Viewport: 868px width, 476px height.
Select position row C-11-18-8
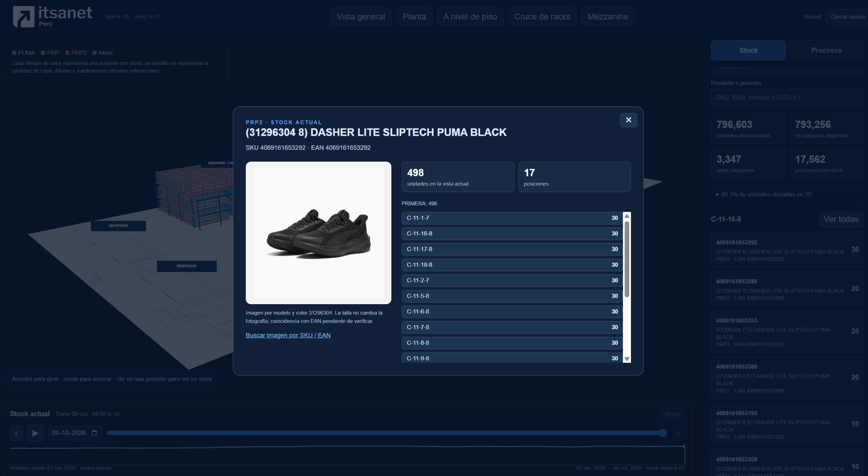tap(512, 265)
